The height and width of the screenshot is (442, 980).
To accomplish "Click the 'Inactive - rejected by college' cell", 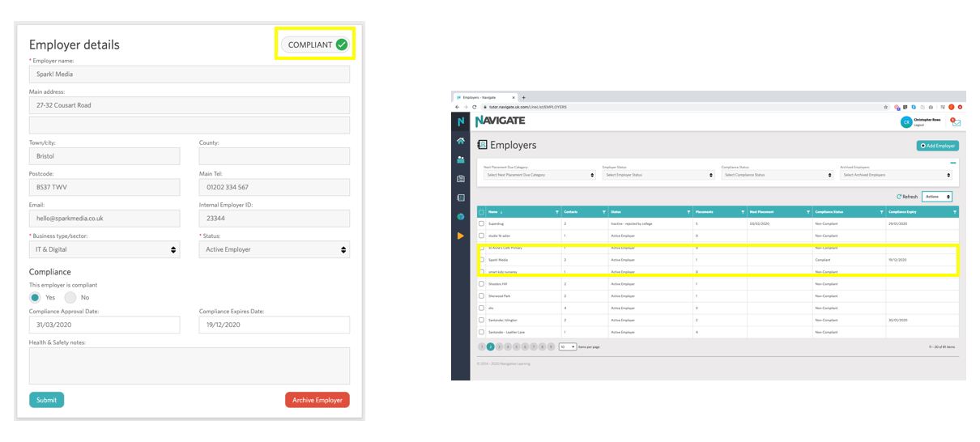I will tap(632, 223).
